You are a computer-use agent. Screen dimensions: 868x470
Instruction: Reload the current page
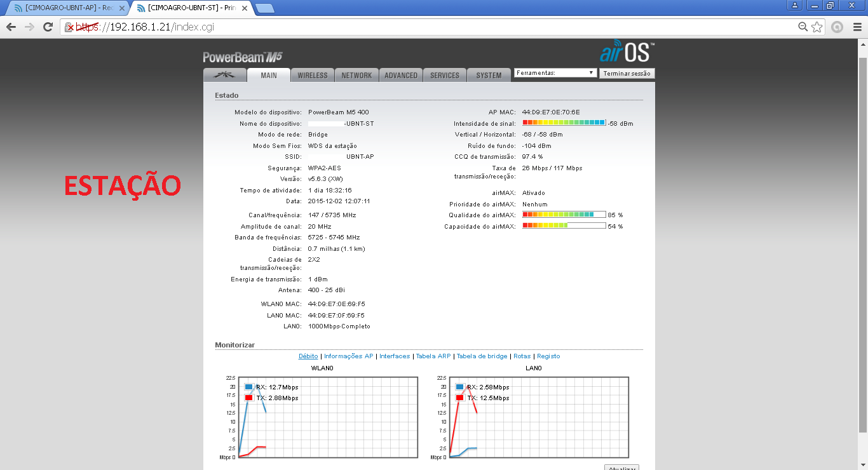[x=48, y=27]
